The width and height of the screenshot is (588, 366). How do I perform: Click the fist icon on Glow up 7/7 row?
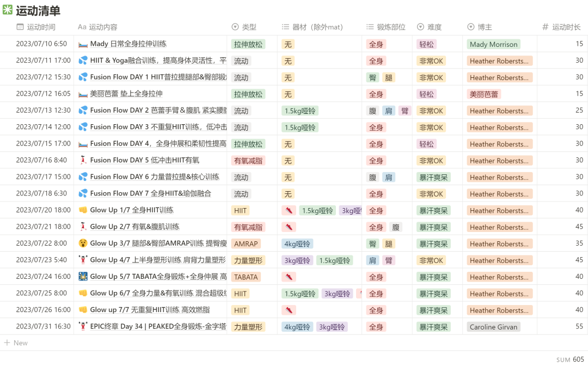coord(83,310)
